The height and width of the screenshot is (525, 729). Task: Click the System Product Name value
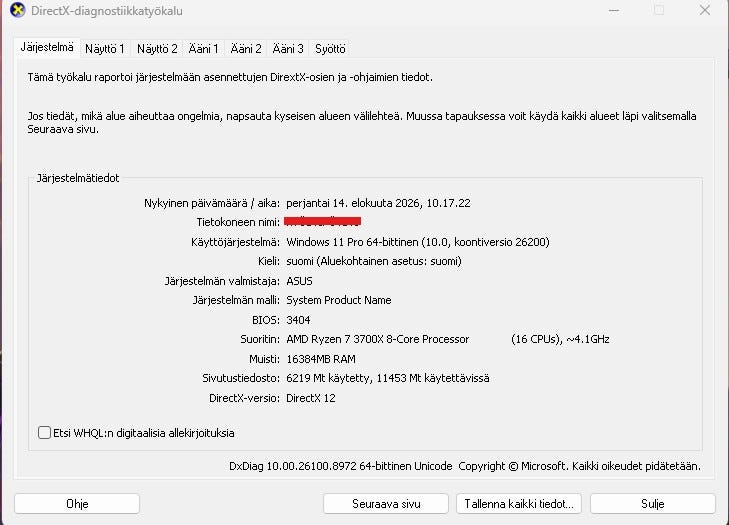[x=338, y=300]
